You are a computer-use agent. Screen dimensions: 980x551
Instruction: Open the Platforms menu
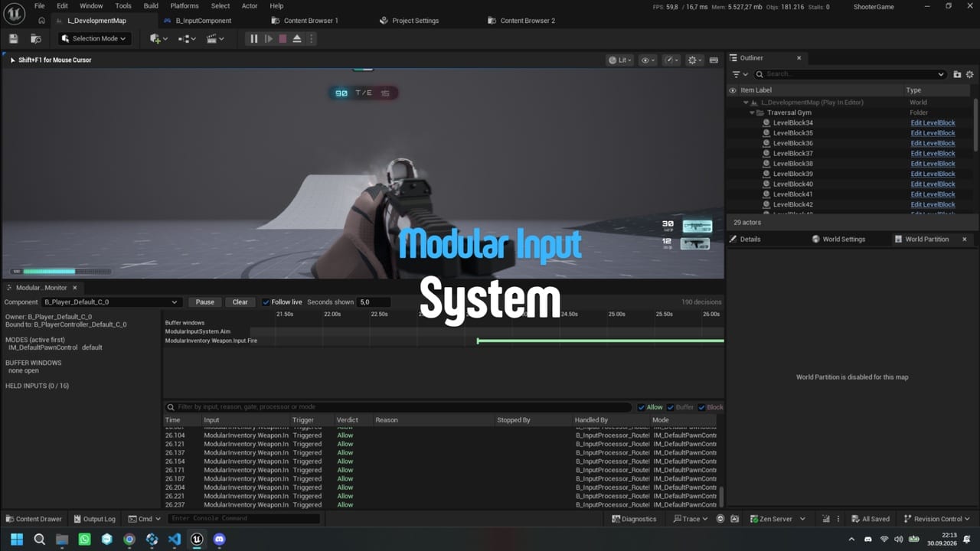pos(185,6)
